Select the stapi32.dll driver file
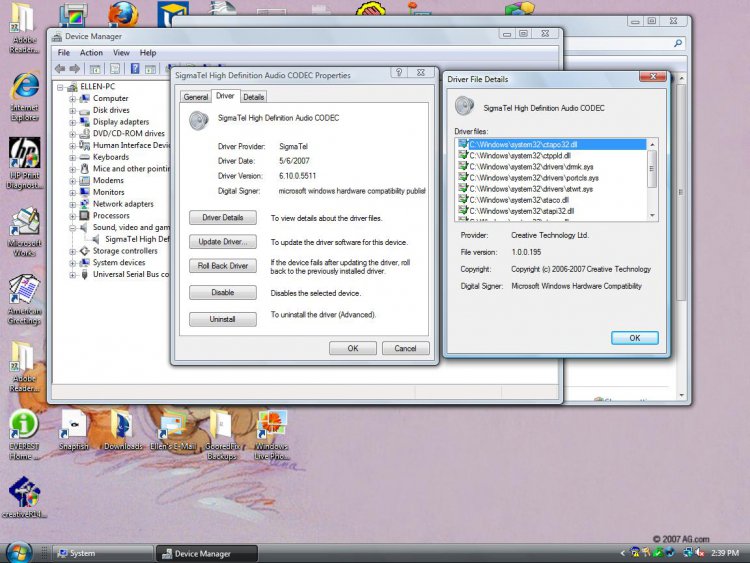 tap(521, 211)
